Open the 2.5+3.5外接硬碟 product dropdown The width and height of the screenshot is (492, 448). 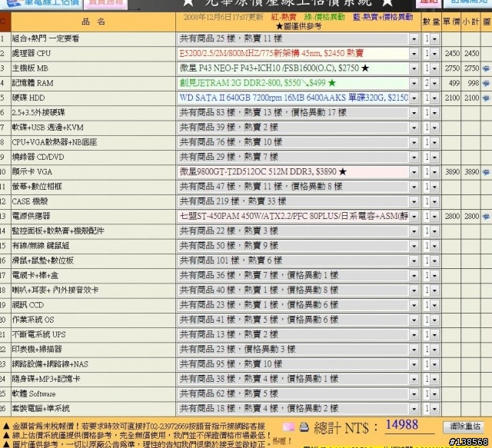tap(298, 113)
